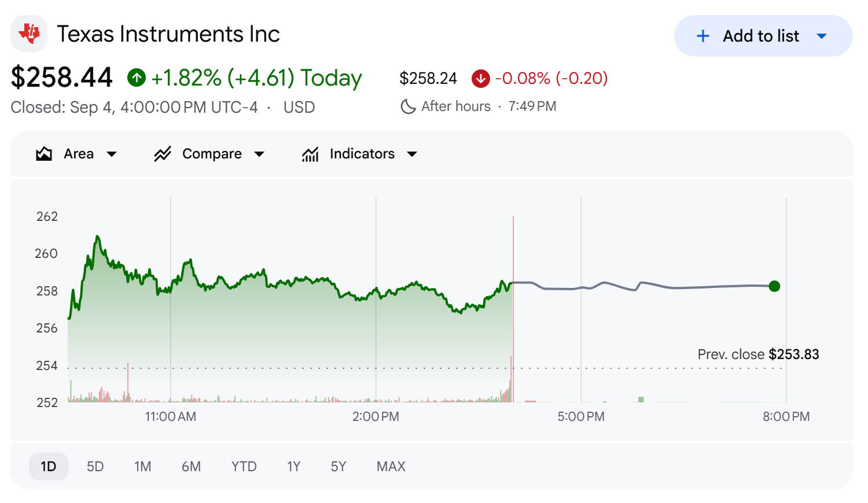Click the green end-of-line price dot

[774, 286]
